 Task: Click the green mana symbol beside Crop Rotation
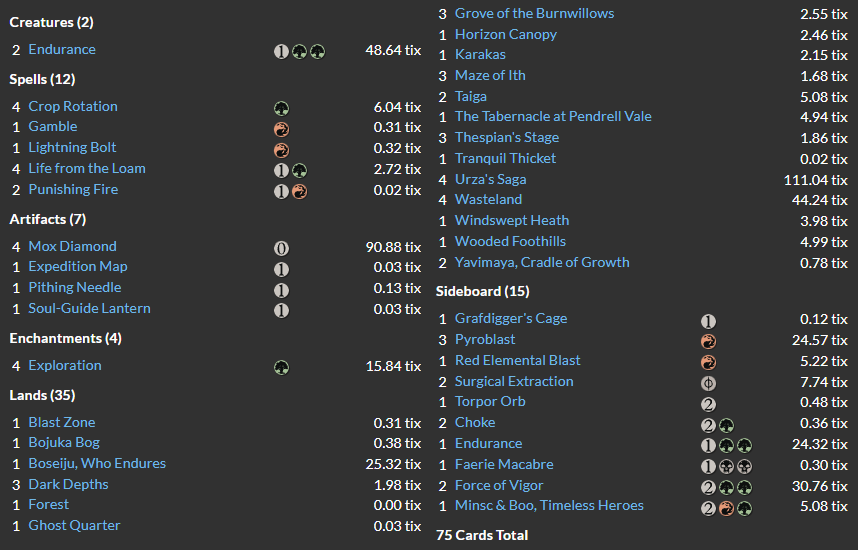[282, 107]
